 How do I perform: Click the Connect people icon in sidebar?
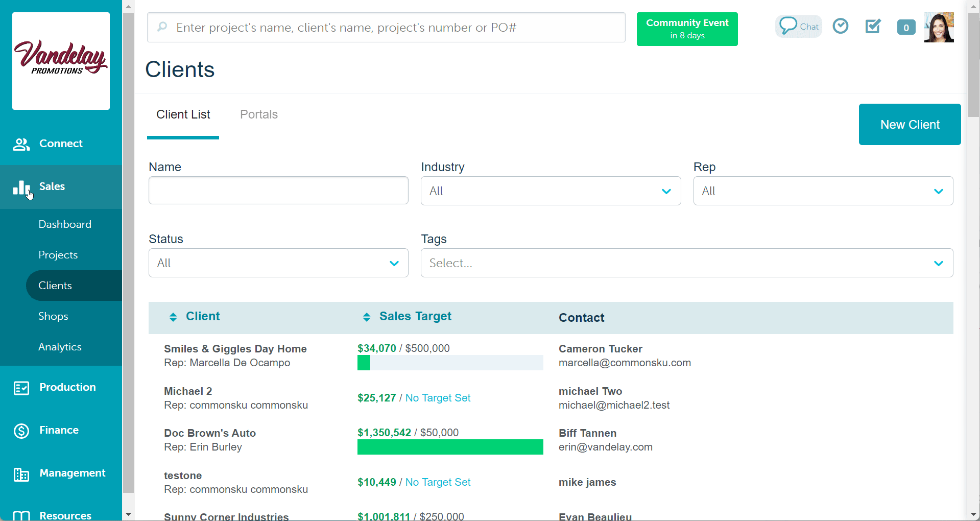(x=21, y=144)
